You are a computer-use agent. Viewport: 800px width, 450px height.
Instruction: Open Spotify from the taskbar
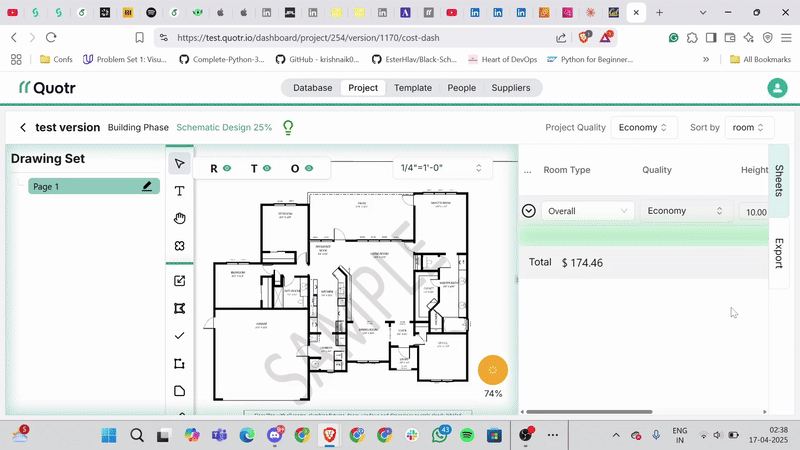click(467, 435)
